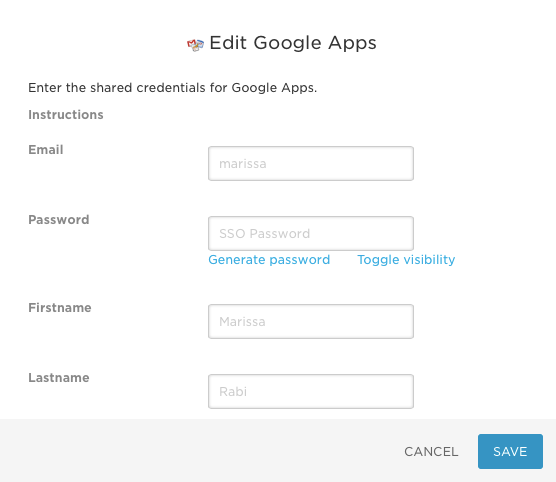Click the Google Apps icon beside title
The width and height of the screenshot is (556, 482).
click(195, 45)
